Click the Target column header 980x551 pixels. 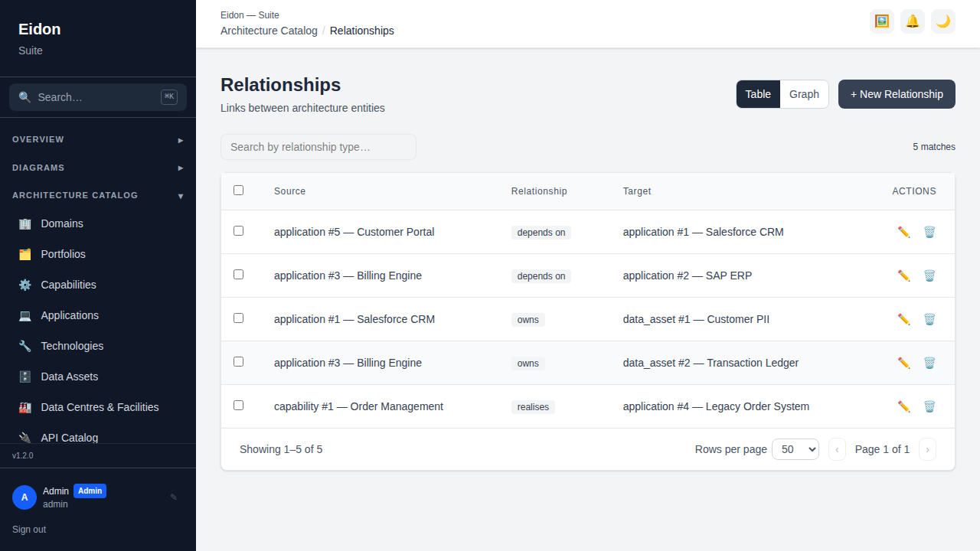click(637, 191)
